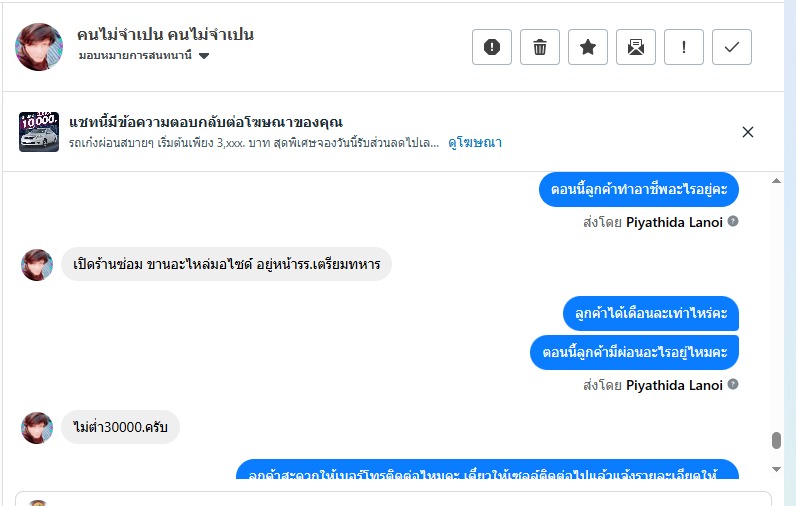The height and width of the screenshot is (506, 796).
Task: Open the customer name 'คนไม่จำเป็น คนไม่จำเป็น' in header
Action: point(165,35)
